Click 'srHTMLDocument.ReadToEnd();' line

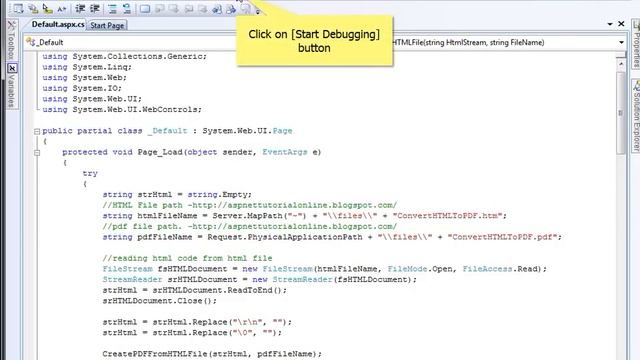coord(195,290)
